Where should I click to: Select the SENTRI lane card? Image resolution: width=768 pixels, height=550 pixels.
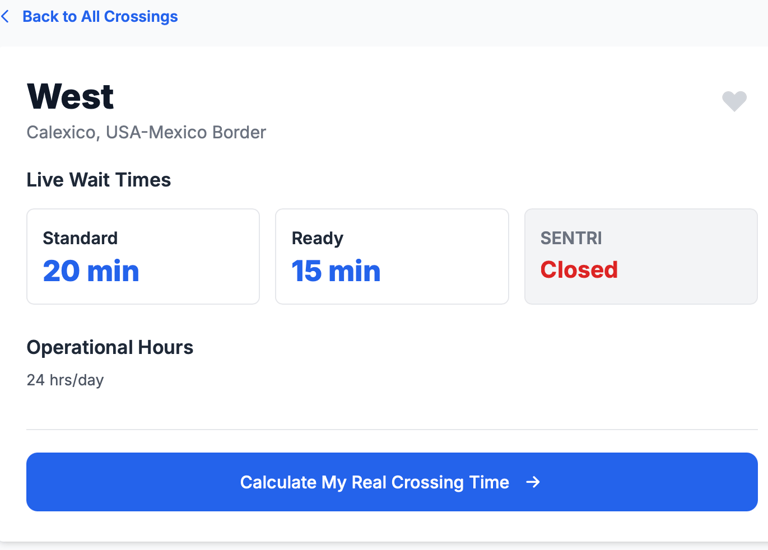pos(641,257)
